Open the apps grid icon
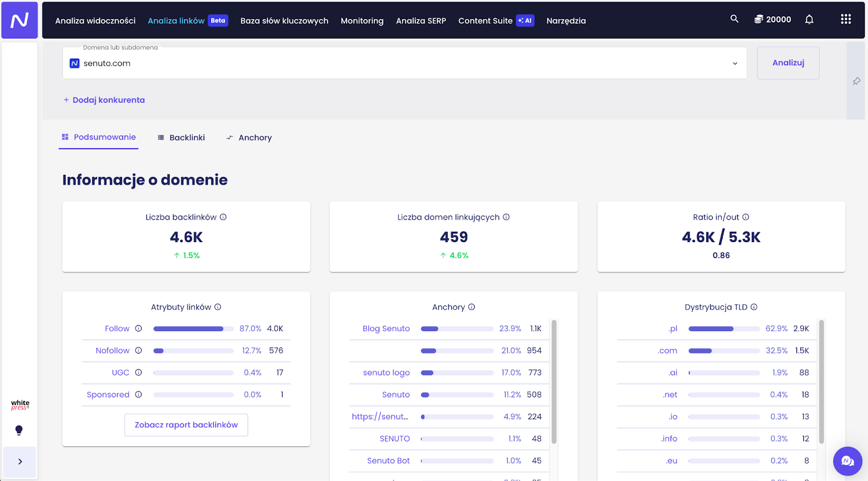The width and height of the screenshot is (868, 481). (x=846, y=20)
